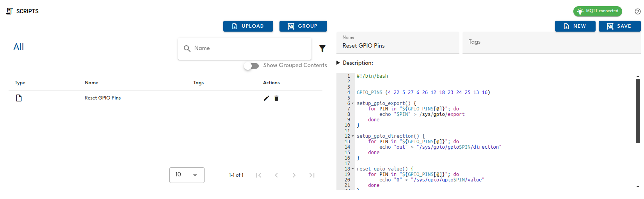Image resolution: width=644 pixels, height=199 pixels.
Task: Expand the Description section
Action: (x=338, y=63)
